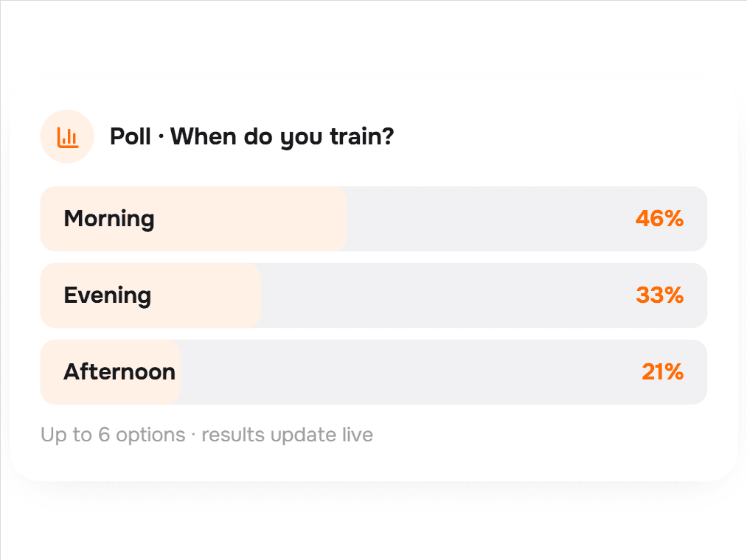Click the 46% result label
This screenshot has width=747, height=560.
[659, 219]
